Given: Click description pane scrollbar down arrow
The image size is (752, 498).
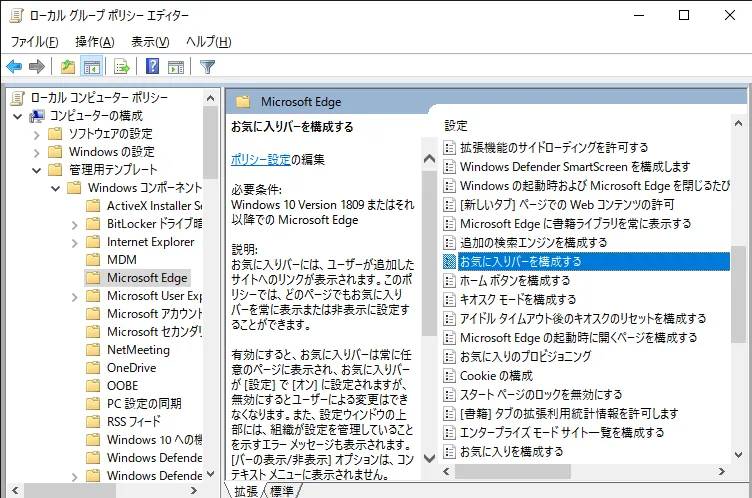Looking at the screenshot, I should point(430,459).
